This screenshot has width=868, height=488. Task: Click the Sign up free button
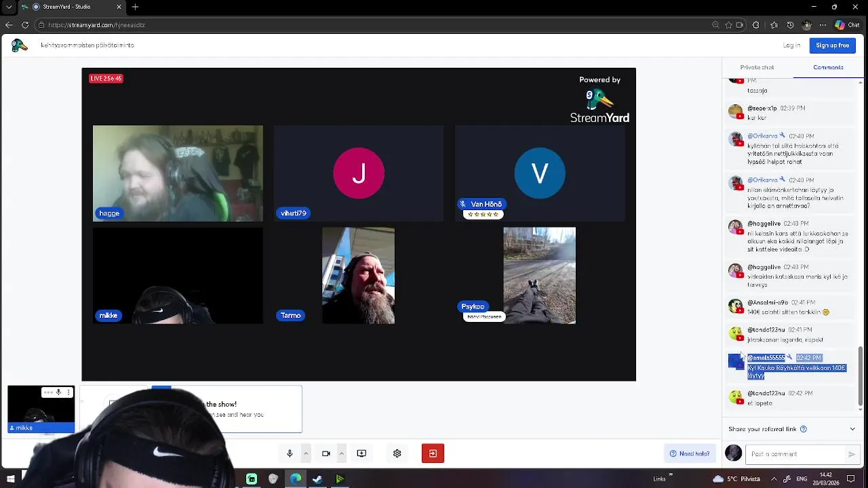coord(832,45)
